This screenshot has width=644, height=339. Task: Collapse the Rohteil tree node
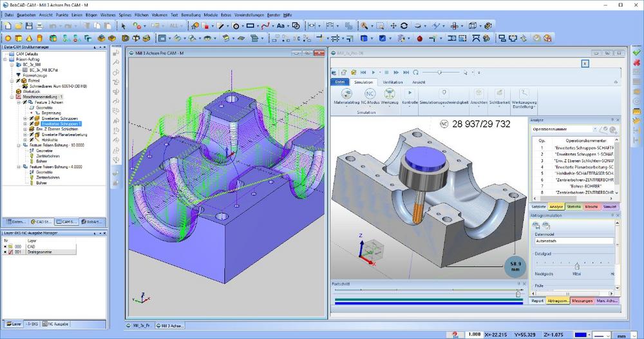point(12,81)
